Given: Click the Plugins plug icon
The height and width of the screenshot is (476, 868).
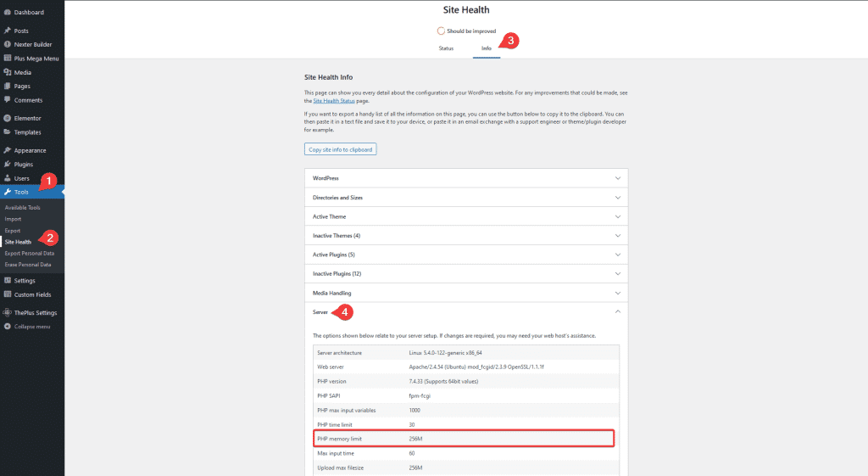Looking at the screenshot, I should pos(8,164).
